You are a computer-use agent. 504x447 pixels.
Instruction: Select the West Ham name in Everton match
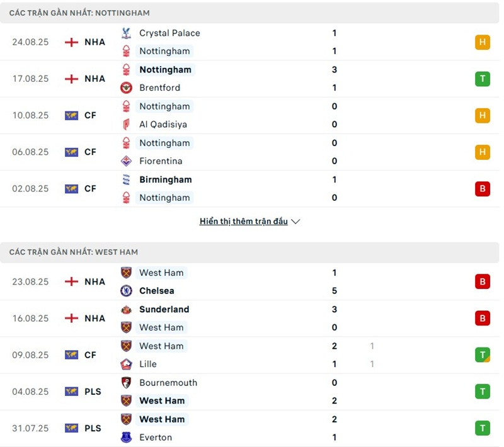pyautogui.click(x=162, y=419)
